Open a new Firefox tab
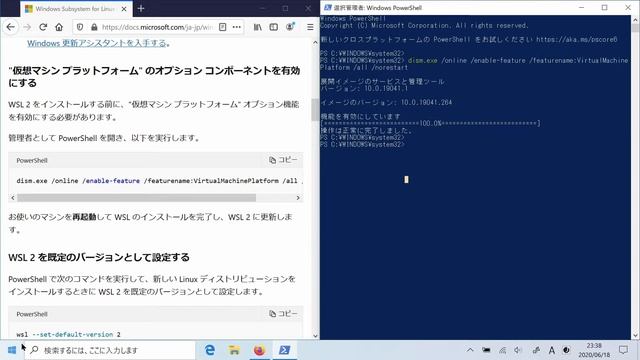 [x=141, y=8]
